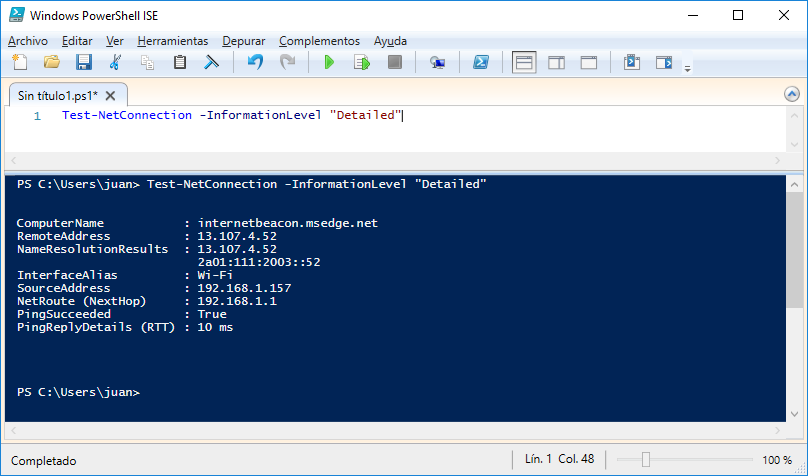The height and width of the screenshot is (476, 808).
Task: Toggle script pane on the right layout
Action: pos(557,62)
